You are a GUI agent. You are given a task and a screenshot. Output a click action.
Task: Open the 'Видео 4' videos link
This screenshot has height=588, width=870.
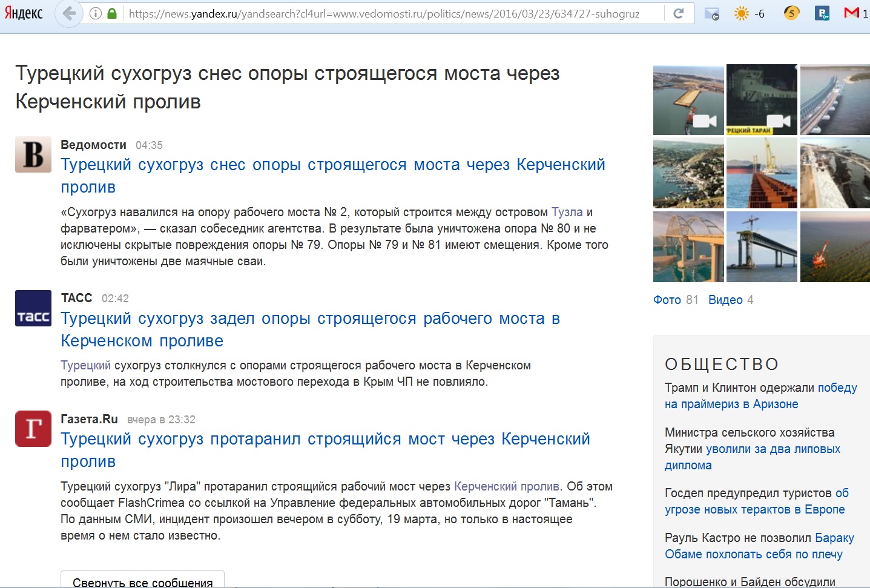pos(731,300)
